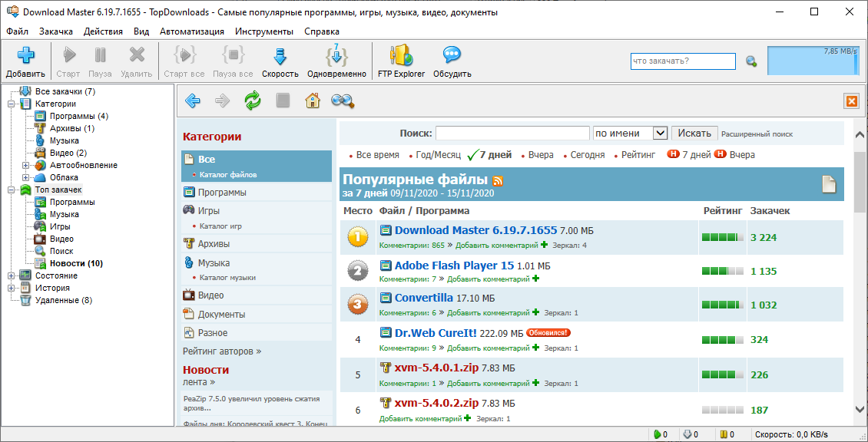Open the Справка menu

click(x=322, y=31)
